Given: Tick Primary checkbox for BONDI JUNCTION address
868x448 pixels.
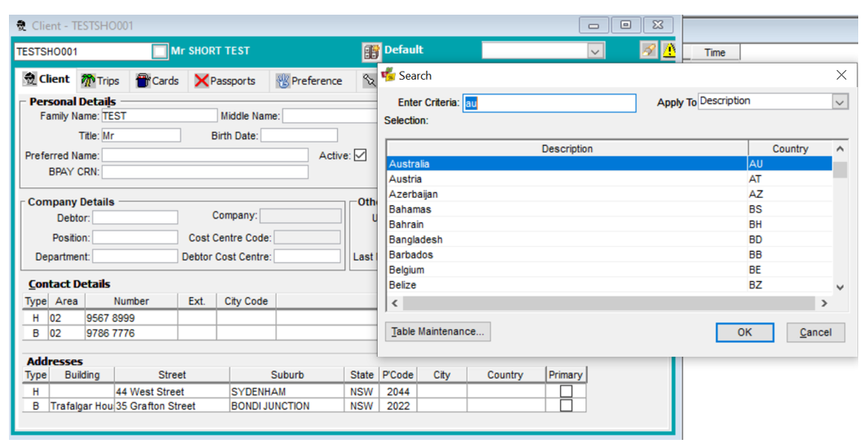Looking at the screenshot, I should (x=566, y=406).
